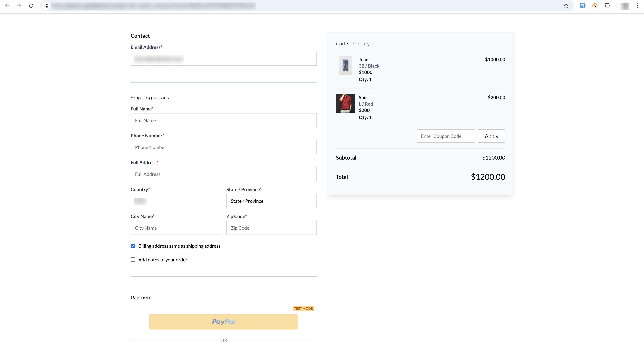Bookmark this page with the star icon
644x347 pixels.
click(566, 6)
